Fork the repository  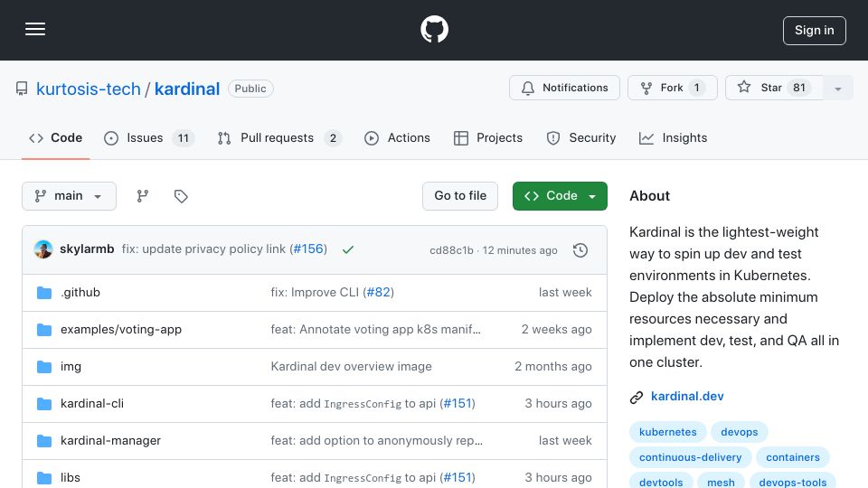point(672,88)
